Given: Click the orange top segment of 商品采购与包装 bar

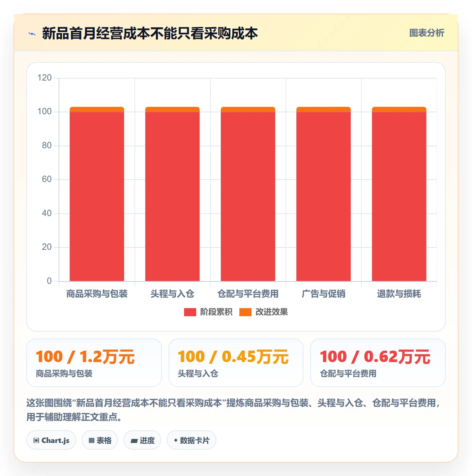Looking at the screenshot, I should pyautogui.click(x=97, y=110).
